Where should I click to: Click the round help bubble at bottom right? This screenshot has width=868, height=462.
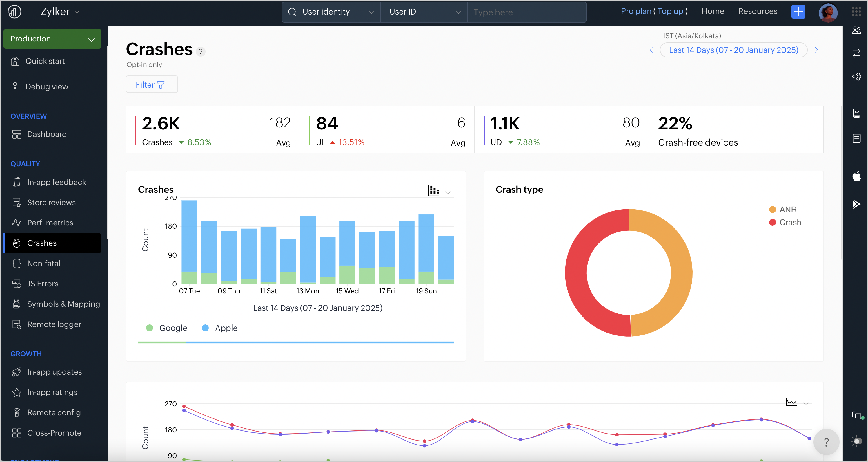click(x=826, y=442)
